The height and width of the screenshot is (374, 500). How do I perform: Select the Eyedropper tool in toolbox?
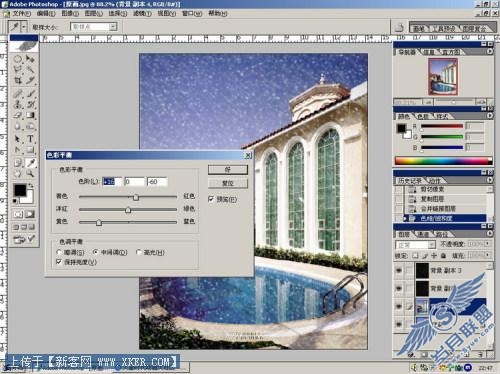click(x=30, y=163)
